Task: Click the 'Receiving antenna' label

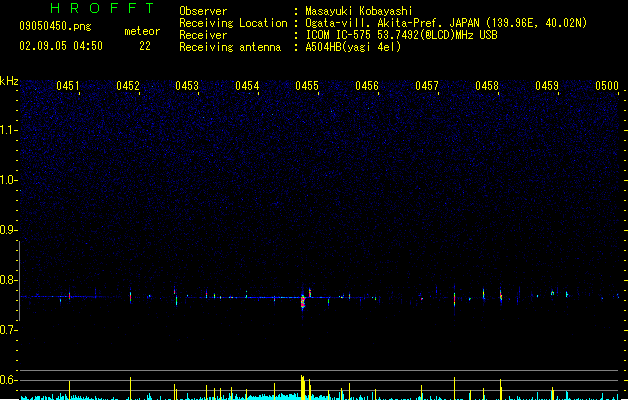Action: pyautogui.click(x=230, y=47)
